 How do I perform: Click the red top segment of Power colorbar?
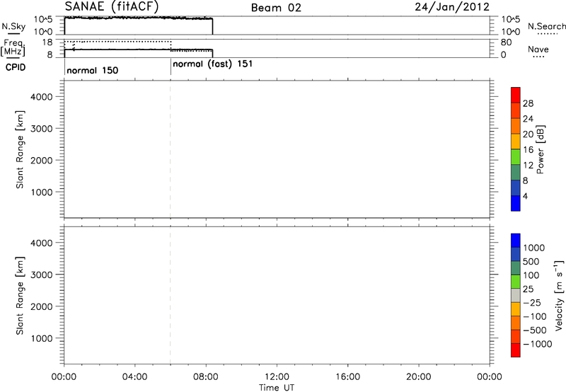point(516,95)
